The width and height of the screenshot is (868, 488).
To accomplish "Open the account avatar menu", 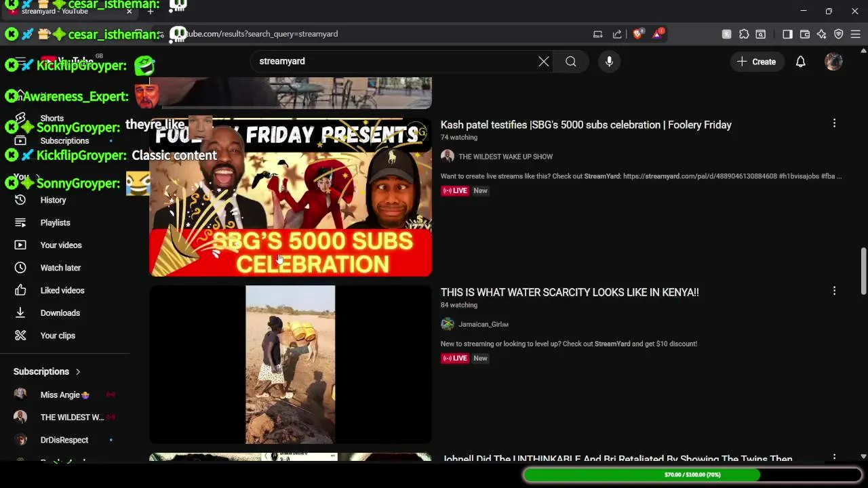I will [833, 62].
